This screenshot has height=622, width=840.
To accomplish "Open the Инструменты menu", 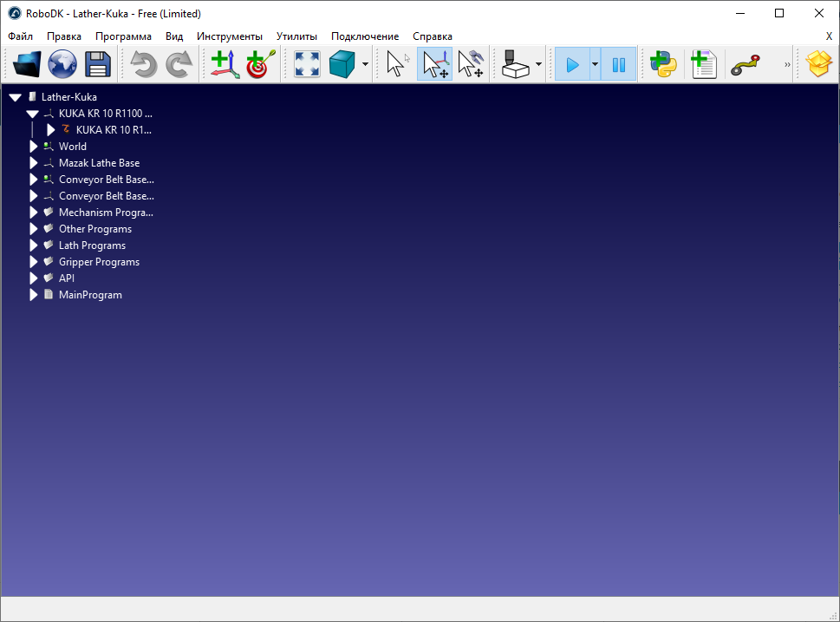I will [229, 36].
